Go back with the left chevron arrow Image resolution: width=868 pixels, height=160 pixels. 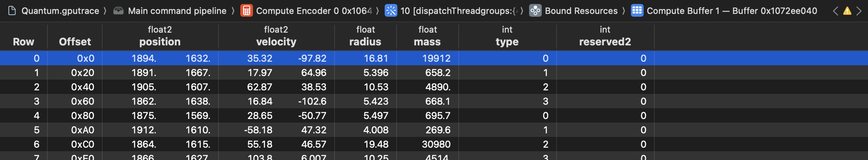835,11
